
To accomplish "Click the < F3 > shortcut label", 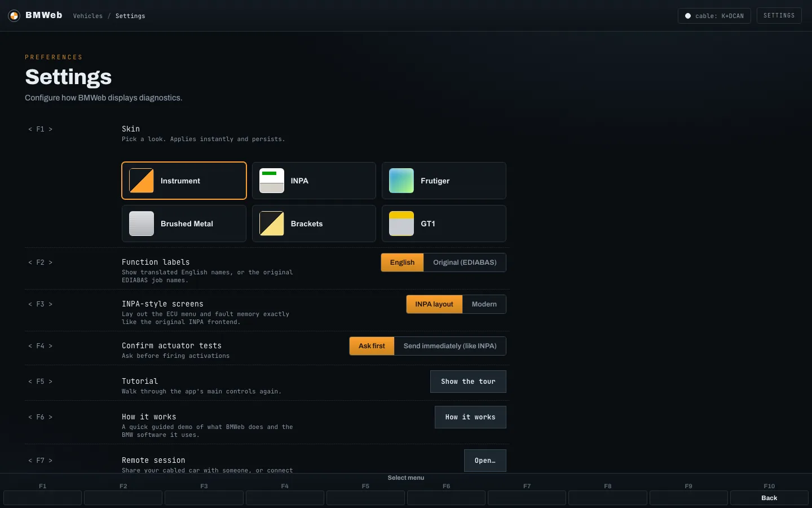I will click(x=41, y=304).
